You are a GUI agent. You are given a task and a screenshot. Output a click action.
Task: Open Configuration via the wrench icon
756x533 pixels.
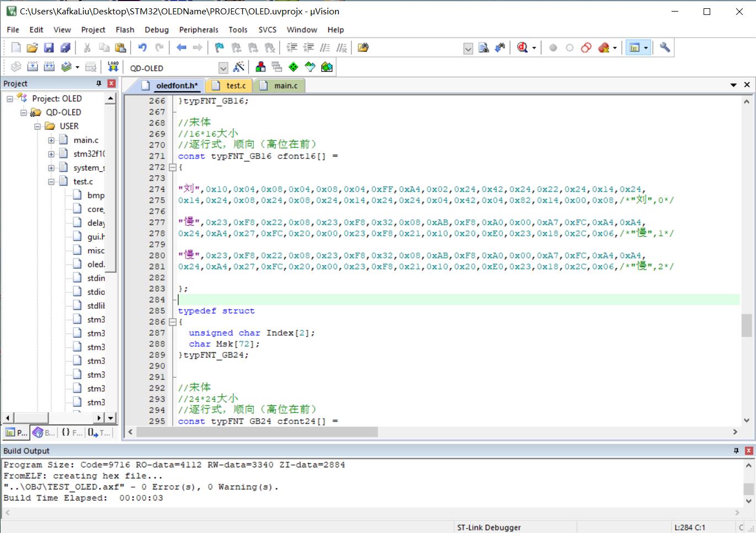pos(665,48)
